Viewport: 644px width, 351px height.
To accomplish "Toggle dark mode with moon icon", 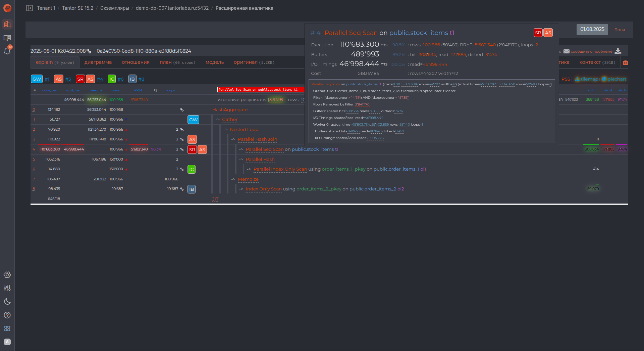I will [x=7, y=302].
